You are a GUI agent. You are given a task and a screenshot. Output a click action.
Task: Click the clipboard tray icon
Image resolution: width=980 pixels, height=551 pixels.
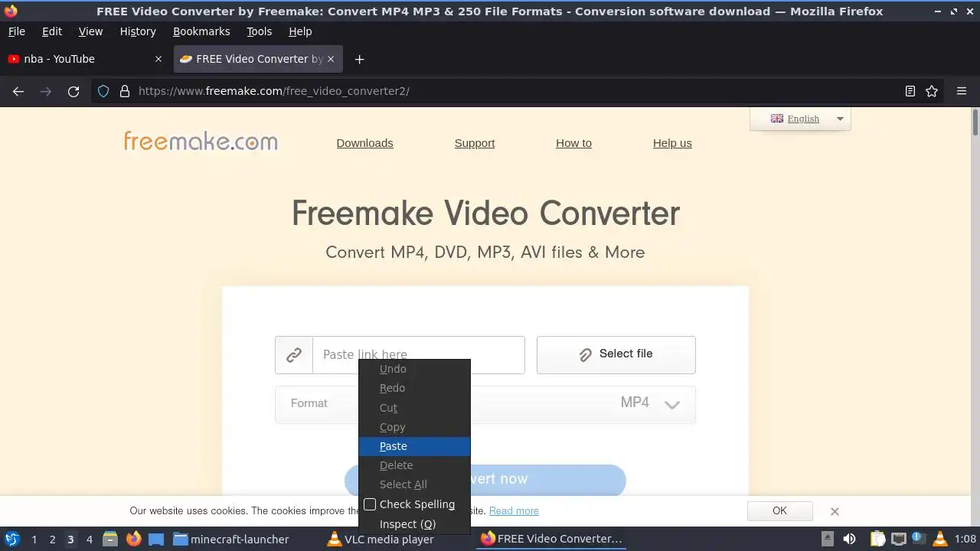(877, 539)
